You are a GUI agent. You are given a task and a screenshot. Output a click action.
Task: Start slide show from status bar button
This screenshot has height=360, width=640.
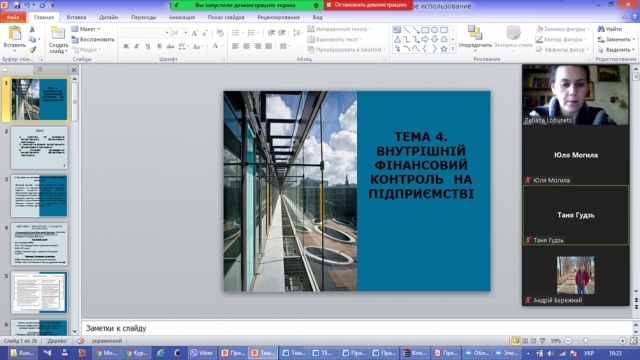click(x=542, y=340)
